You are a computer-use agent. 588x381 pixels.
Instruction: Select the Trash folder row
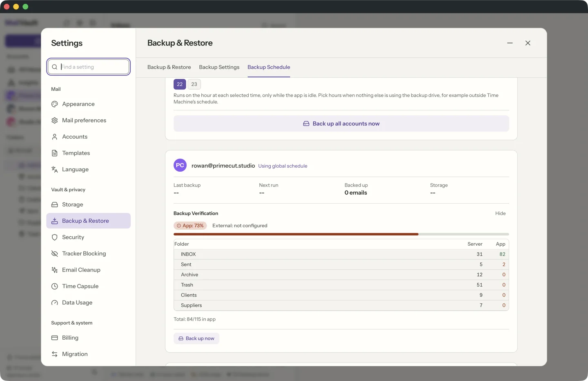point(341,285)
